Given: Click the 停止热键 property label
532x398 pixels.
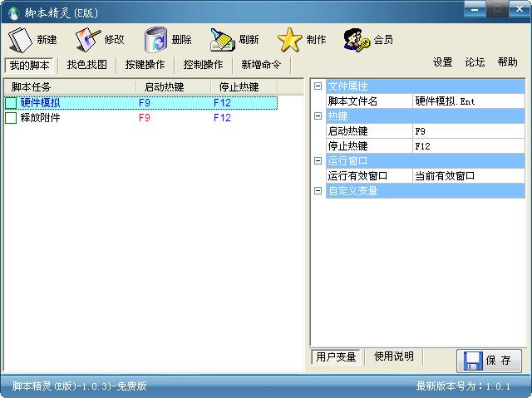Looking at the screenshot, I should (x=347, y=145).
